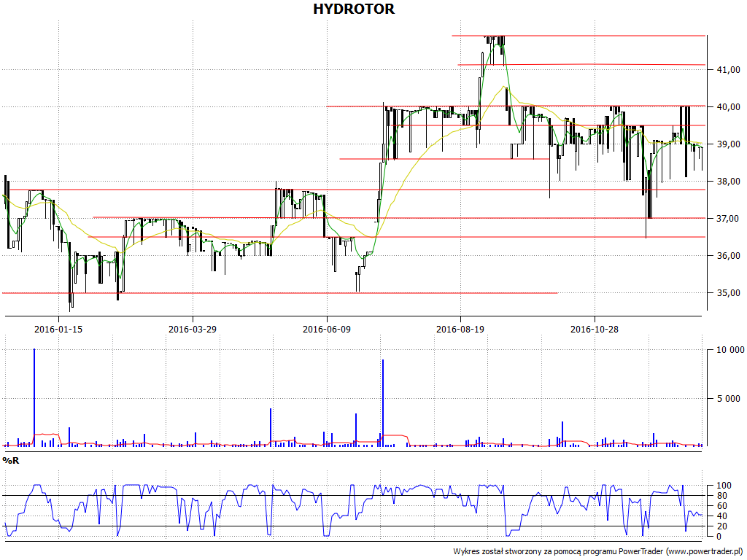Click the %R indicator label

pos(10,461)
